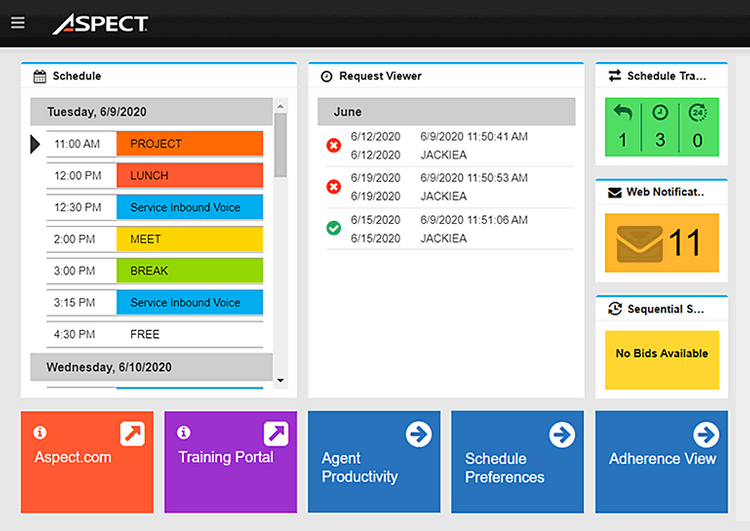Click the 24-hour icon in trades tile

point(698,113)
